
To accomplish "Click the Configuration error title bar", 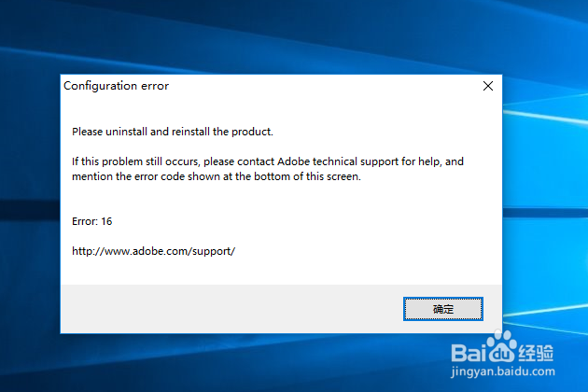I will tap(270, 86).
